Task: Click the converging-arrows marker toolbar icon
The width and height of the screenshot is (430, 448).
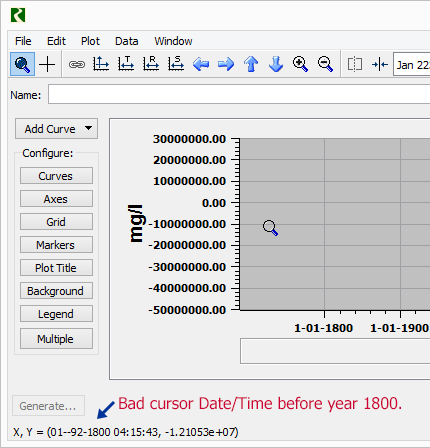Action: pyautogui.click(x=380, y=64)
